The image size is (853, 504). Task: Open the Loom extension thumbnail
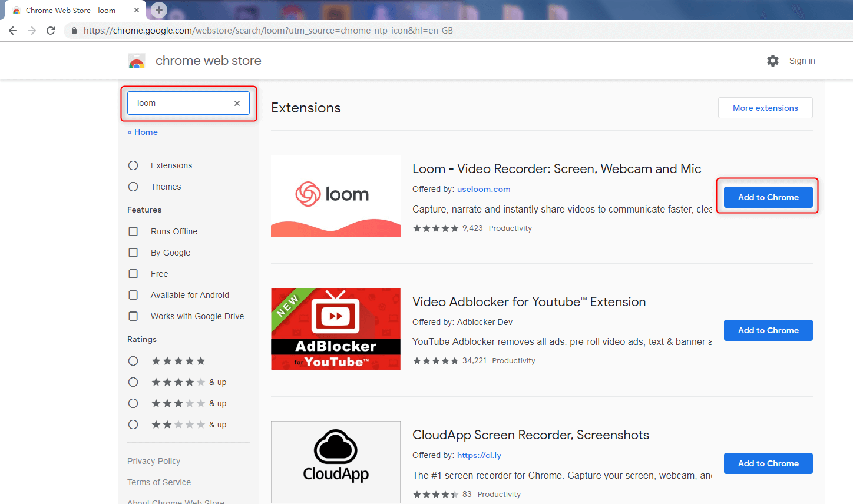pyautogui.click(x=336, y=196)
